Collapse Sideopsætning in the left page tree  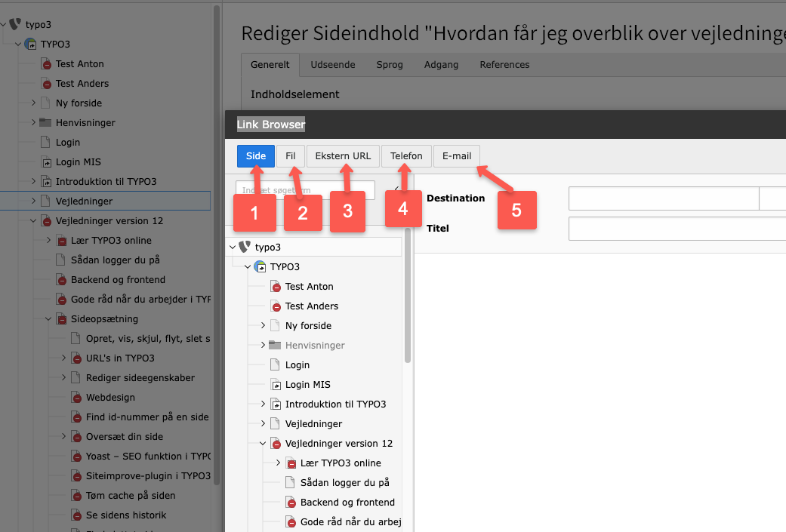point(48,318)
